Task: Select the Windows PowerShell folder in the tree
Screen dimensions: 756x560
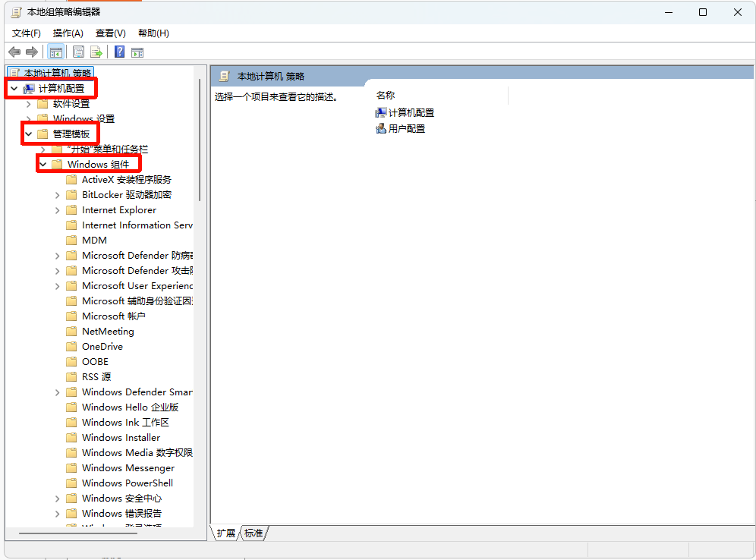Action: 127,483
